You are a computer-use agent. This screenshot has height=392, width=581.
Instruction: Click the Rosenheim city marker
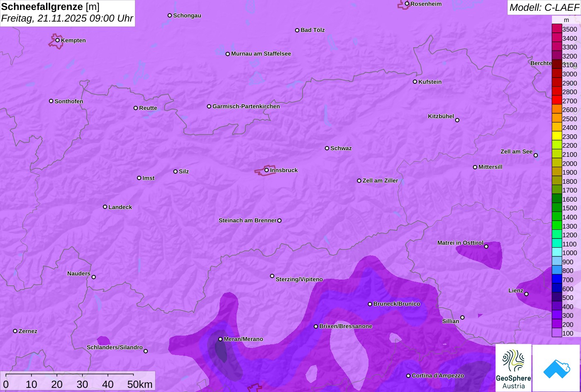pyautogui.click(x=407, y=4)
